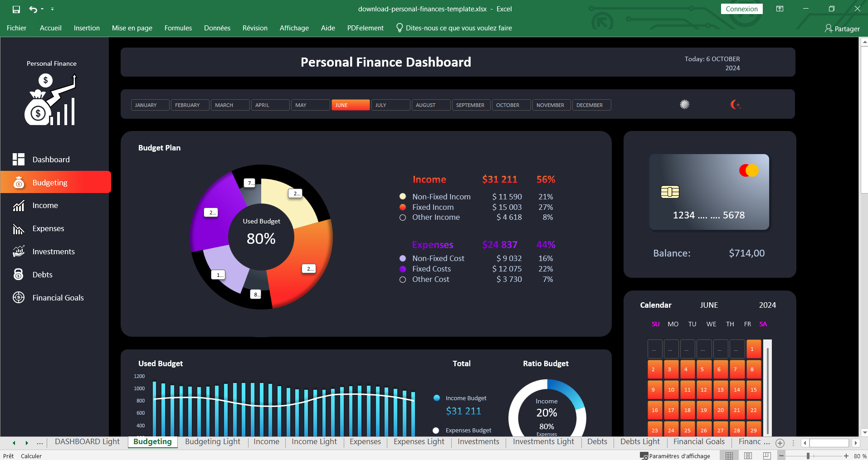Open the Accueil ribbon tab
This screenshot has height=460, width=868.
[x=50, y=28]
